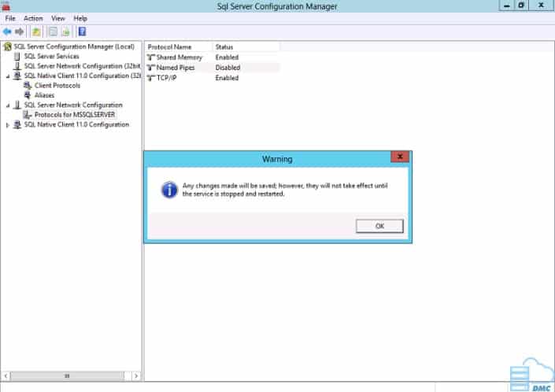Image resolution: width=555 pixels, height=392 pixels.
Task: Select the Named Pipes protocol row
Action: point(213,68)
